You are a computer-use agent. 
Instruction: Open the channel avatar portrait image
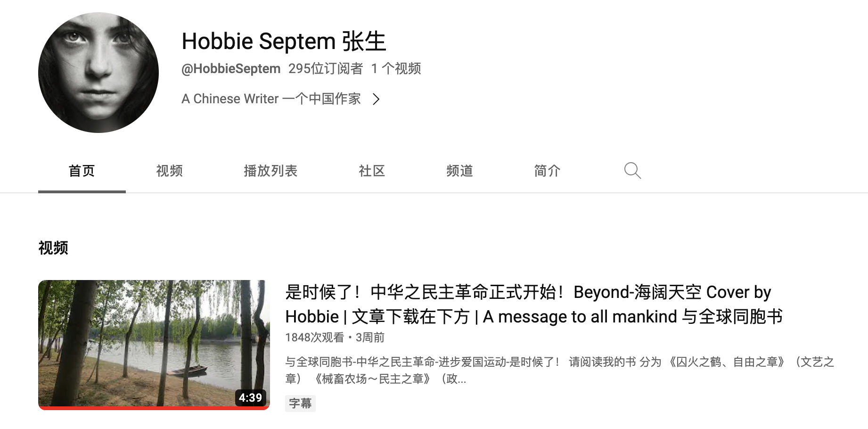click(98, 73)
